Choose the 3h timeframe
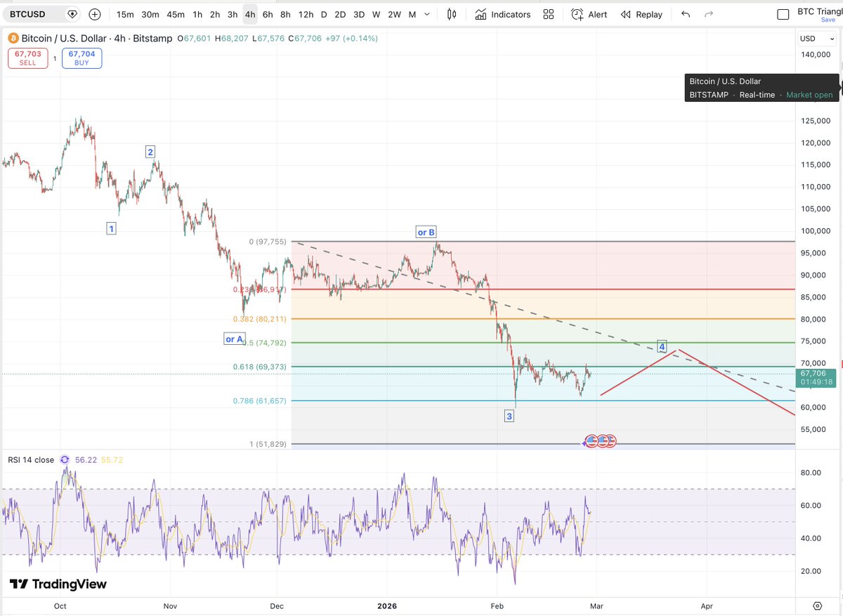Screen dimensions: 843x616 click(x=233, y=14)
